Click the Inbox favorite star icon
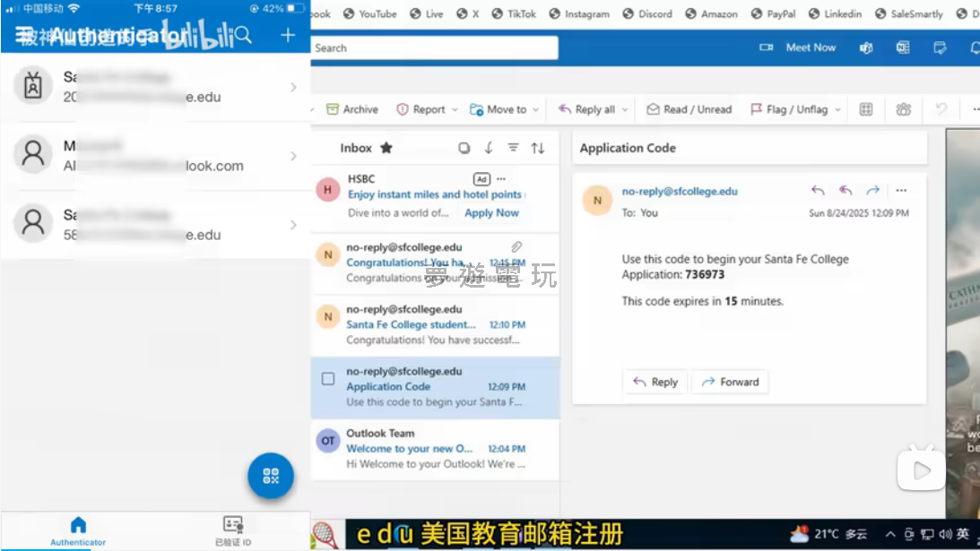 coord(386,148)
